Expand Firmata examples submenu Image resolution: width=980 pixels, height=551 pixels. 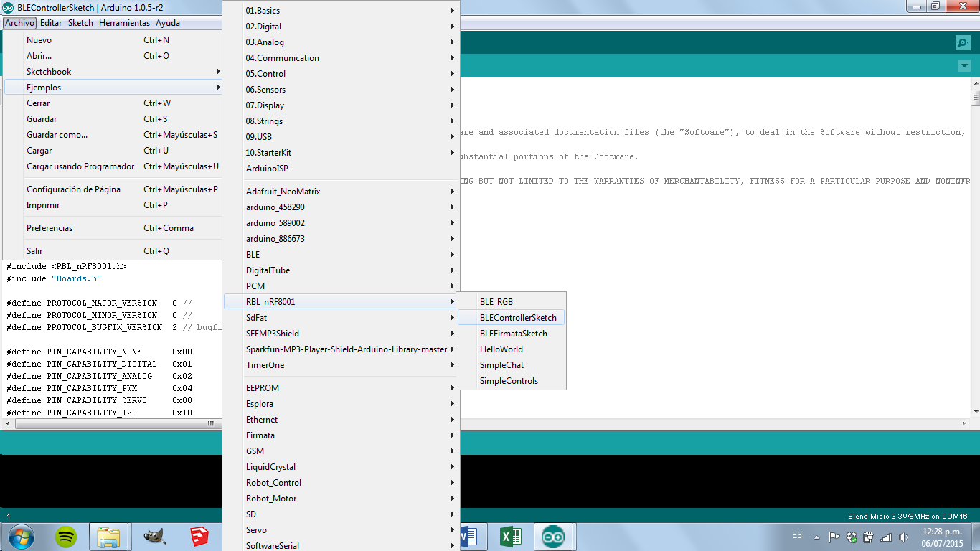pos(341,435)
